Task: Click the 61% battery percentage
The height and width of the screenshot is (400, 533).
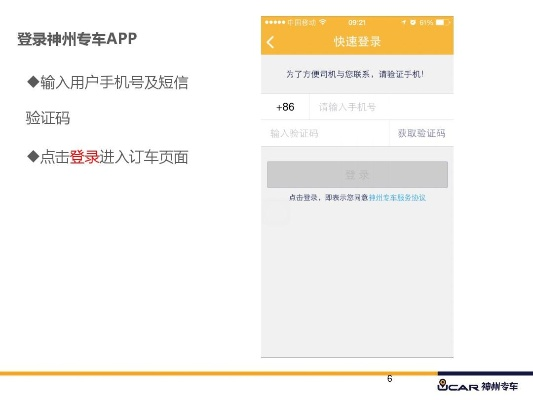Action: (426, 22)
